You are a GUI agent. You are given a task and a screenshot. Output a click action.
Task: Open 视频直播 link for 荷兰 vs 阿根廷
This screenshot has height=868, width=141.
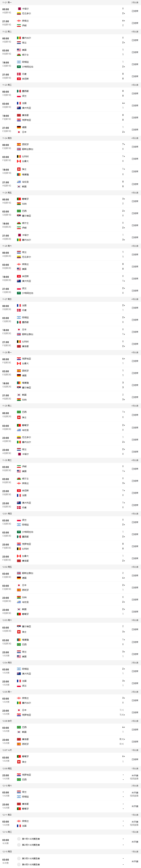[134, 796]
